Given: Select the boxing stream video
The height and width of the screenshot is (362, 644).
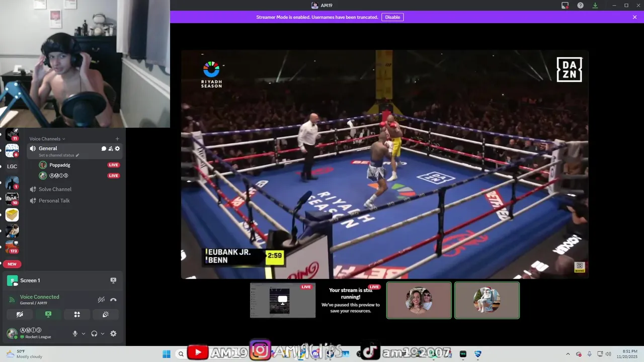Looking at the screenshot, I should [x=385, y=164].
